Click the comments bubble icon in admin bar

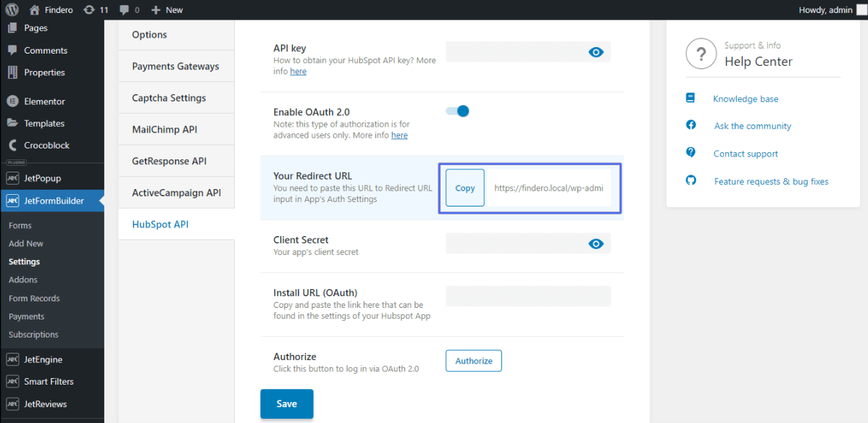tap(123, 9)
